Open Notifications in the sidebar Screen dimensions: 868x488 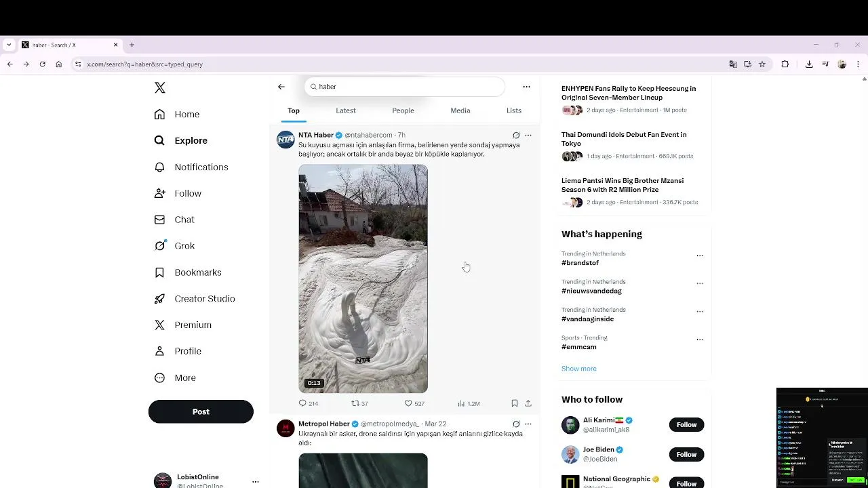pos(191,167)
